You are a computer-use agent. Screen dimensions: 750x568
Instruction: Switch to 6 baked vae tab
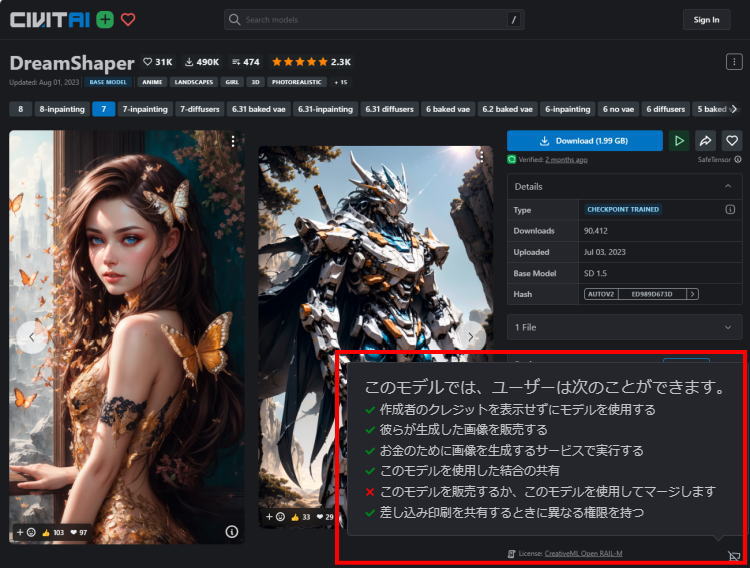[448, 109]
